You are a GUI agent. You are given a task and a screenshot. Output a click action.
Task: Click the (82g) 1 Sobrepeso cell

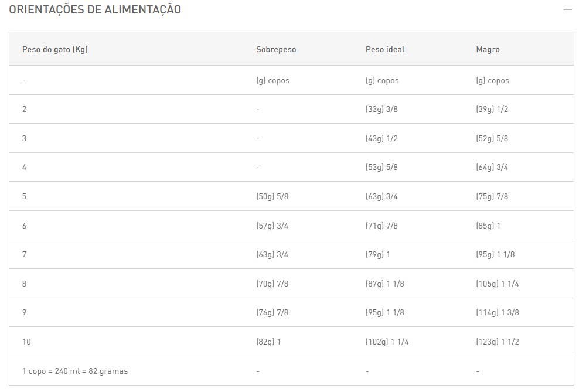268,342
